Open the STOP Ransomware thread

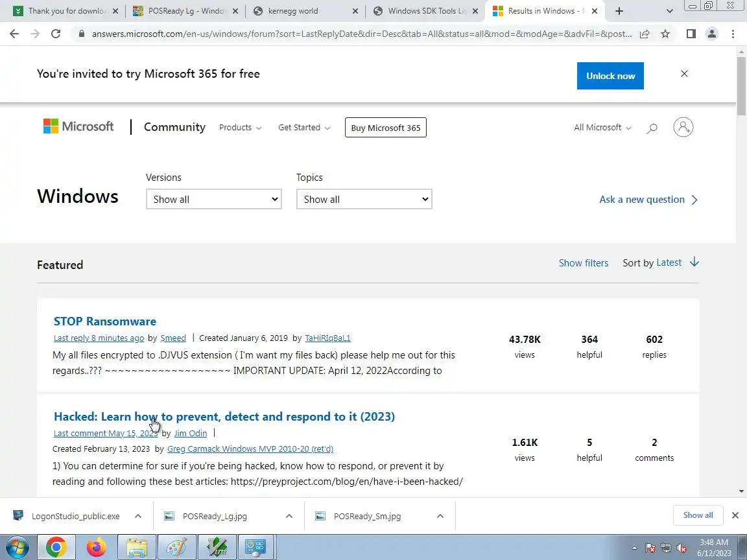coord(105,321)
